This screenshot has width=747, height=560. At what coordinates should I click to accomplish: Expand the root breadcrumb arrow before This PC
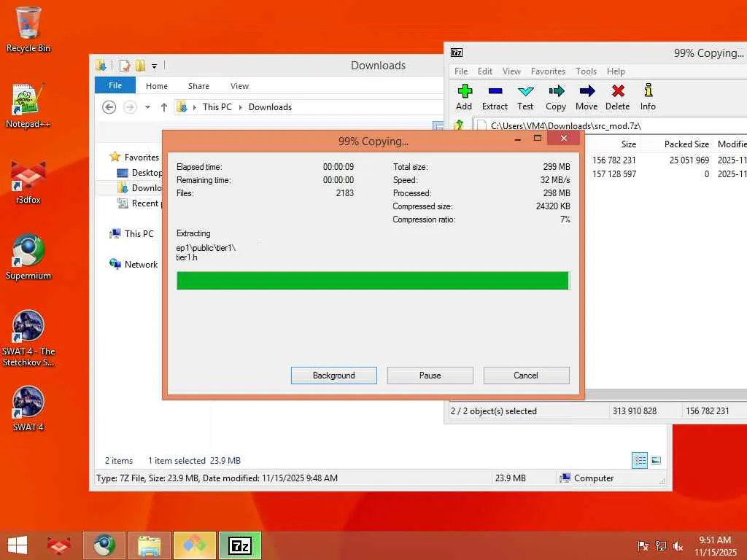click(x=194, y=108)
